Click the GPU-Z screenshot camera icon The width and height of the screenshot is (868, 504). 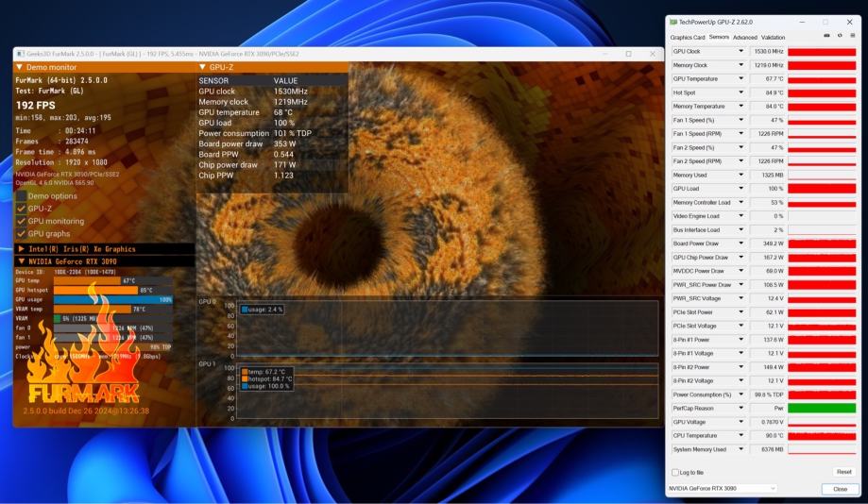tap(826, 36)
